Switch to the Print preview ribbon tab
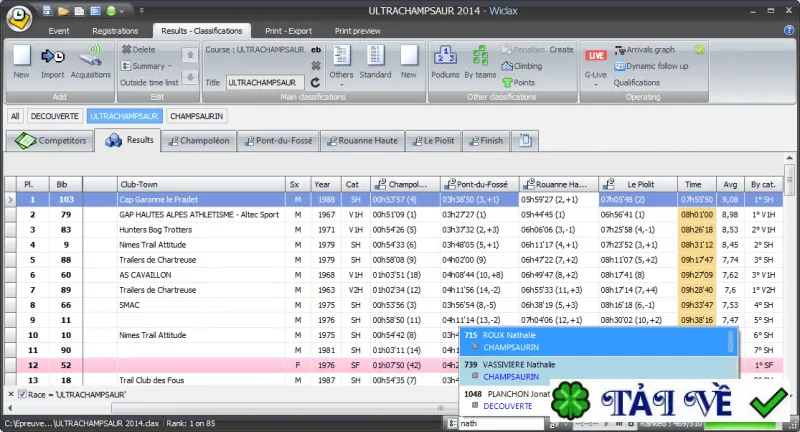The height and width of the screenshot is (432, 800). point(357,31)
